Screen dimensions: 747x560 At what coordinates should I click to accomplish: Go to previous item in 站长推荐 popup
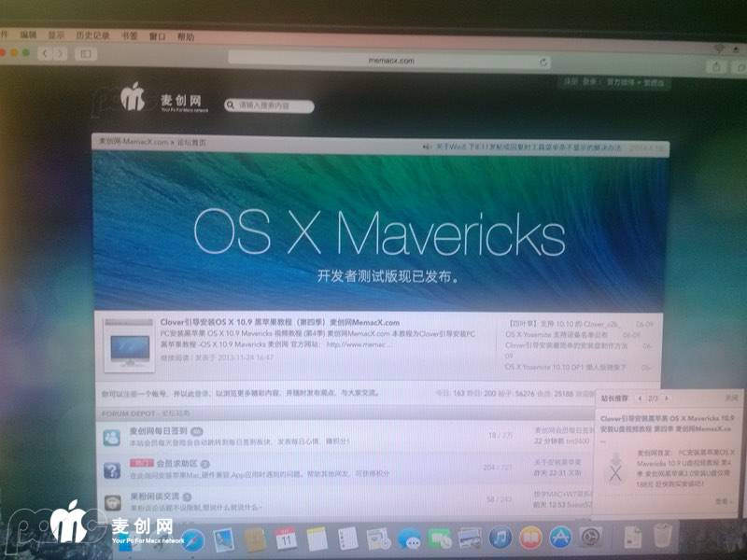pyautogui.click(x=639, y=398)
